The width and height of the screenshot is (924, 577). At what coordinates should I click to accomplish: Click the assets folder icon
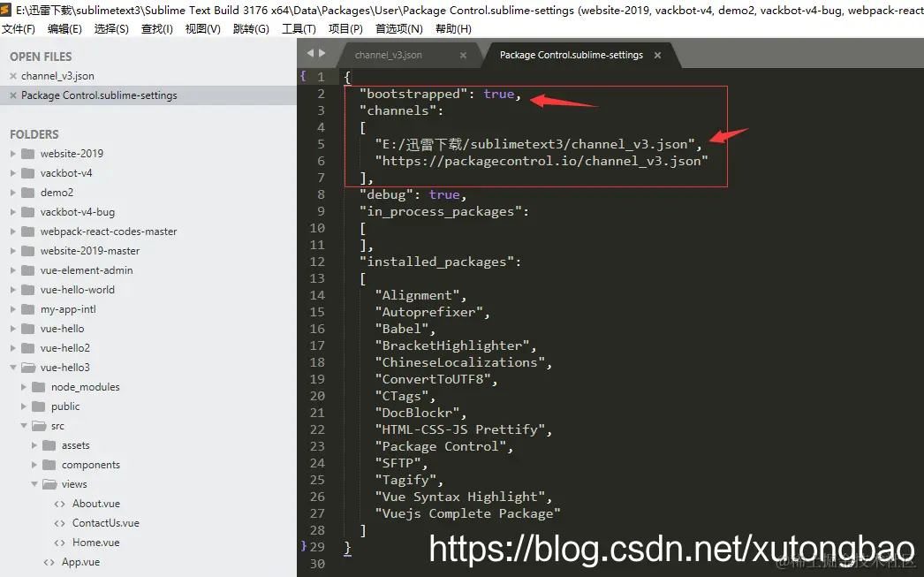[49, 445]
